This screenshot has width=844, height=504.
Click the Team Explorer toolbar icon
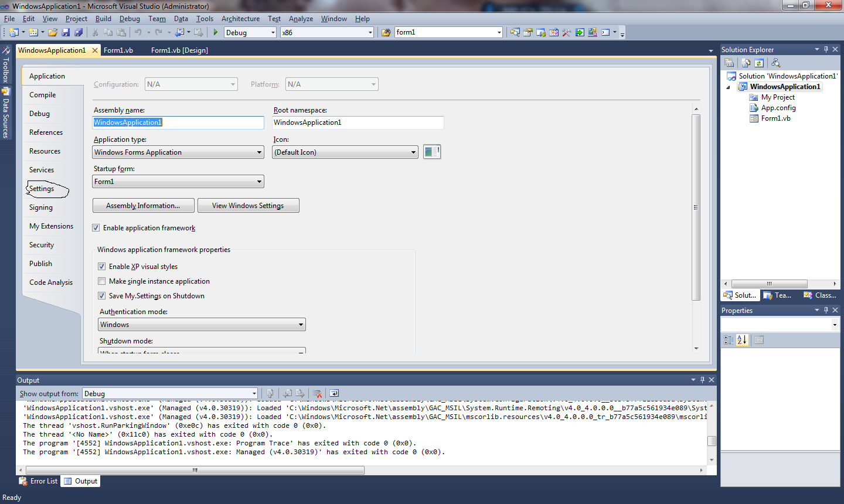point(541,32)
